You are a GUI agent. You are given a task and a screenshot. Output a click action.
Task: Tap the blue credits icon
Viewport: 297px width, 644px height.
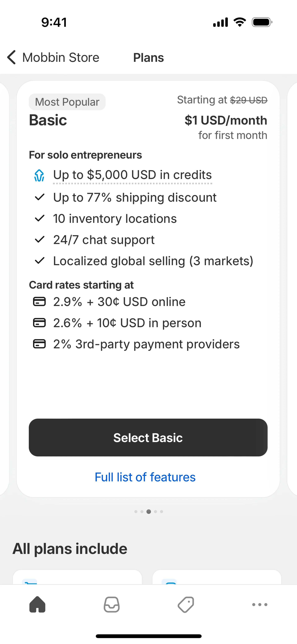39,175
